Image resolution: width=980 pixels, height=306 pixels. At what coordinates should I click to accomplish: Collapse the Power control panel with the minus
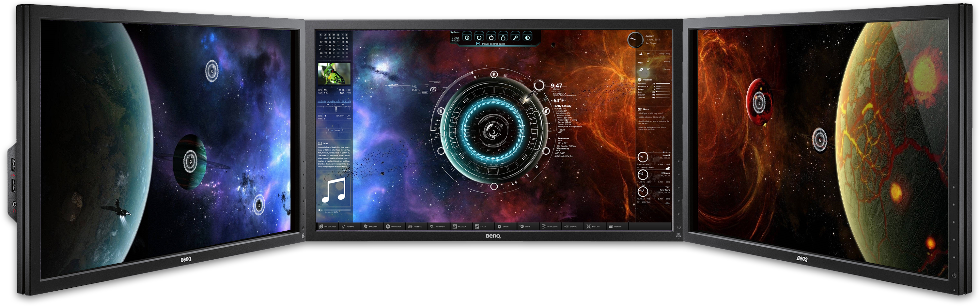coord(478,44)
